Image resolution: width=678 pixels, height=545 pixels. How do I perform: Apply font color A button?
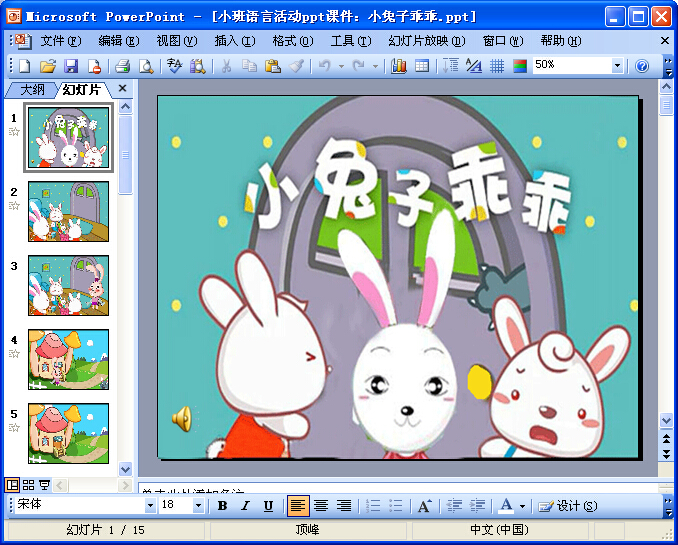coord(506,506)
